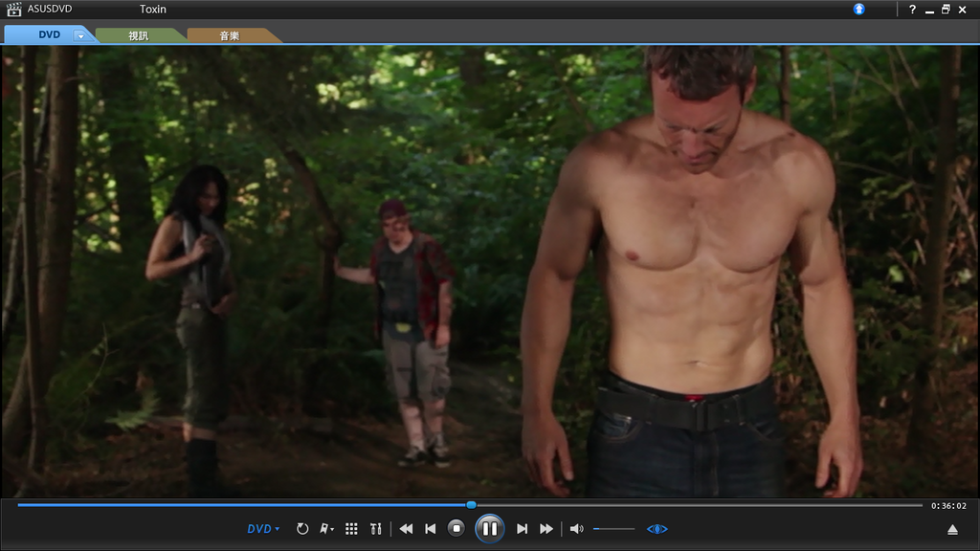Screen dimensions: 980x551
Task: Click the blue upgrade arrow icon
Action: tap(859, 9)
